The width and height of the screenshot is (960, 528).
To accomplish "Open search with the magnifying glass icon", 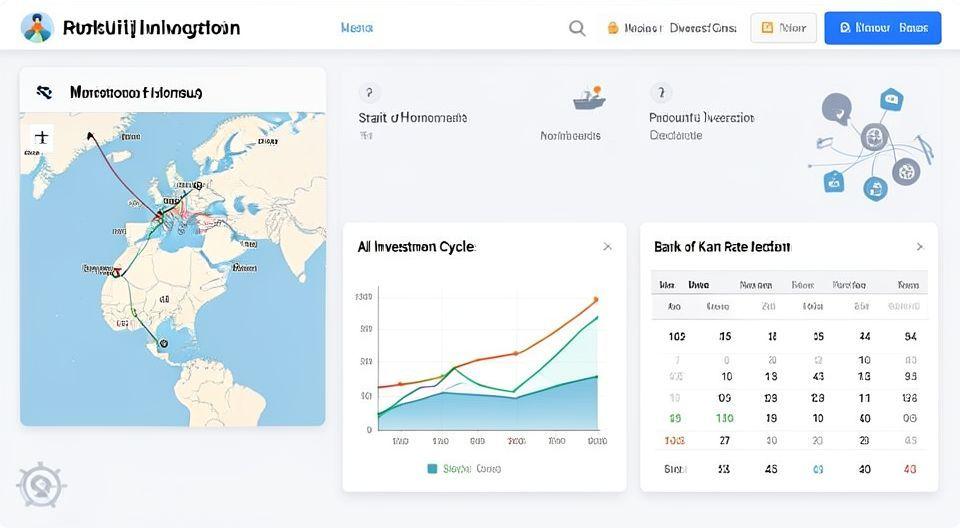I will [577, 28].
